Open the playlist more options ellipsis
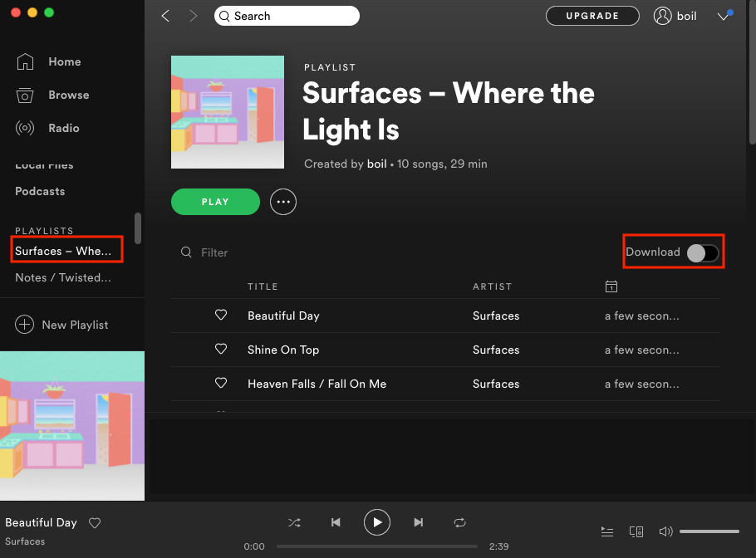This screenshot has height=558, width=756. coord(283,202)
